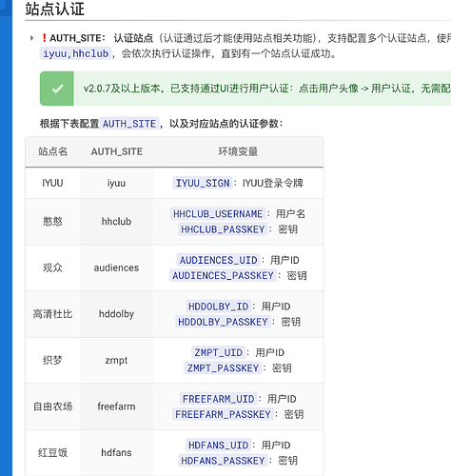
Task: Click the red exclamation mark icon
Action: pos(44,38)
